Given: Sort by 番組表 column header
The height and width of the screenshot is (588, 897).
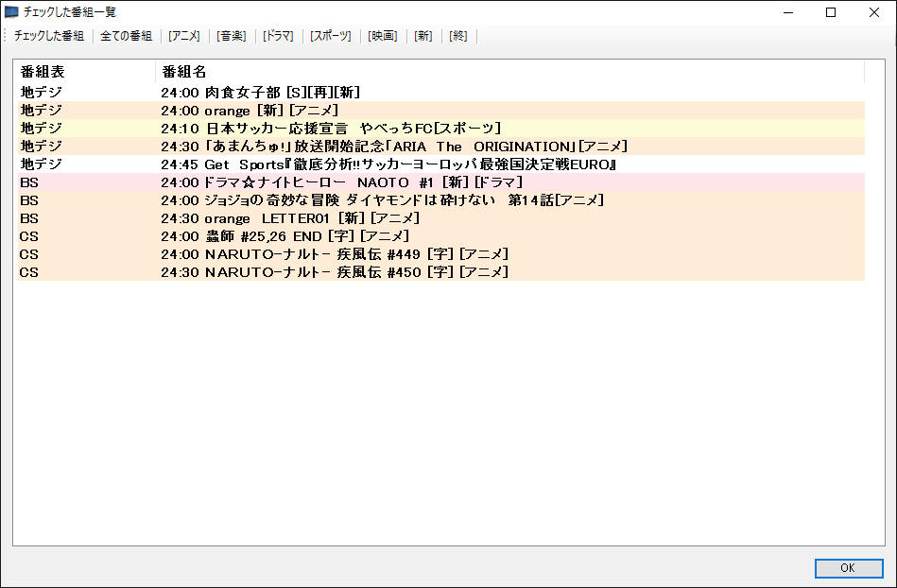Looking at the screenshot, I should 85,72.
